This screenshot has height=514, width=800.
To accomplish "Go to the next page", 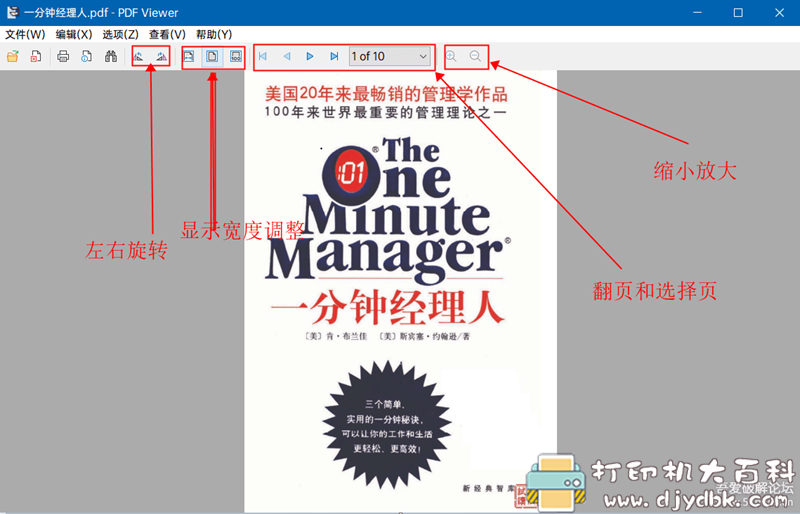I will pyautogui.click(x=310, y=56).
